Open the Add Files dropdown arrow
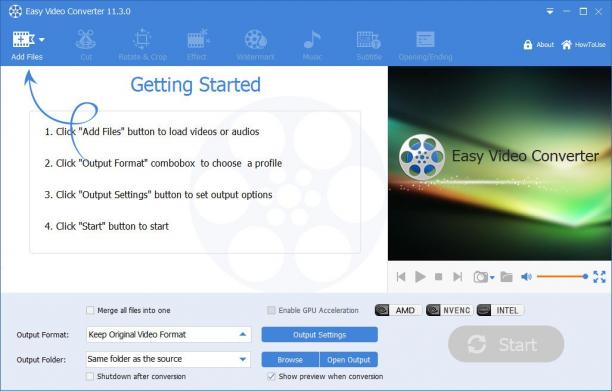 coord(42,40)
